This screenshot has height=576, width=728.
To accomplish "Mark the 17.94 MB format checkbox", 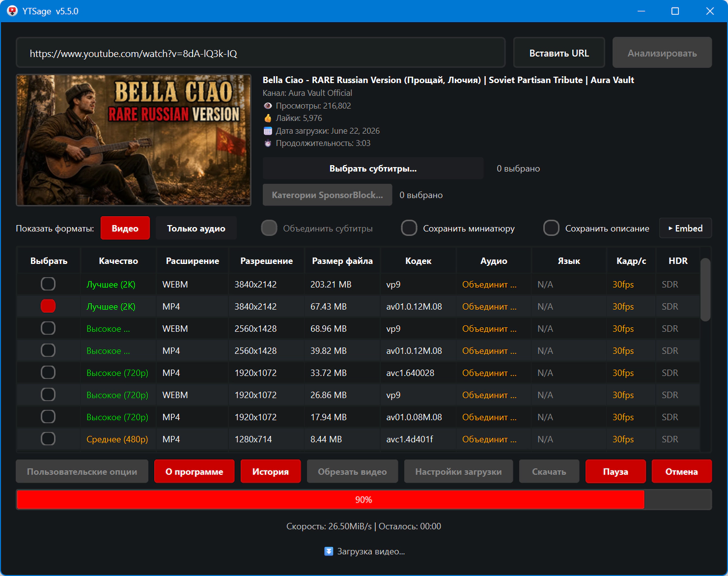I will (x=48, y=417).
